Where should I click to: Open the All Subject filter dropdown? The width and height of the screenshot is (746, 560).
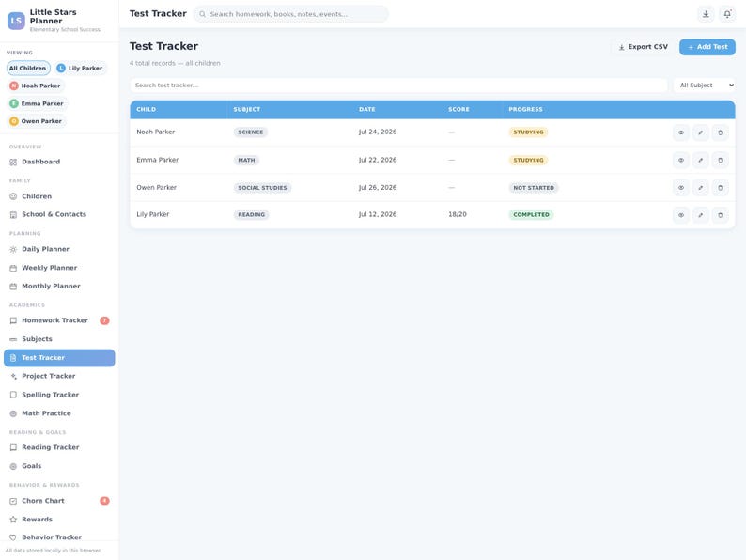pyautogui.click(x=704, y=86)
